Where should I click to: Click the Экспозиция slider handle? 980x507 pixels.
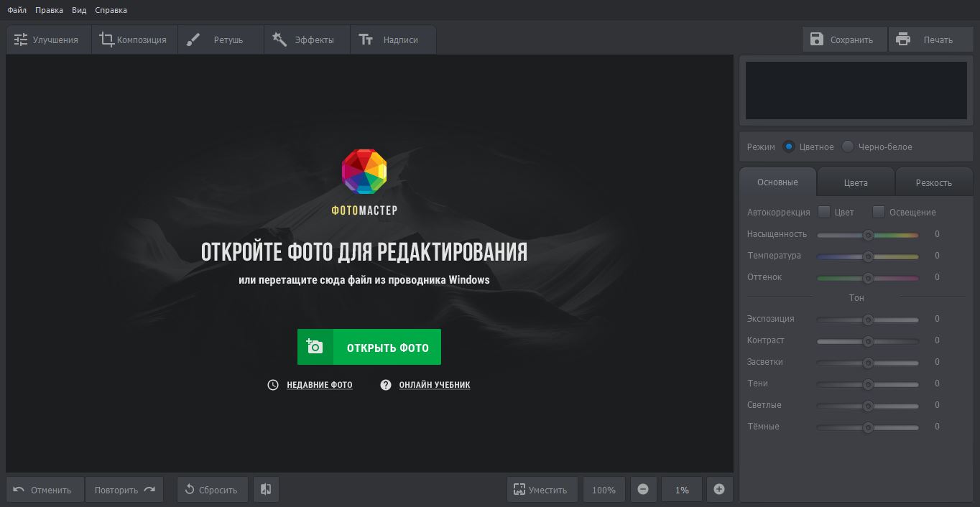coord(868,320)
